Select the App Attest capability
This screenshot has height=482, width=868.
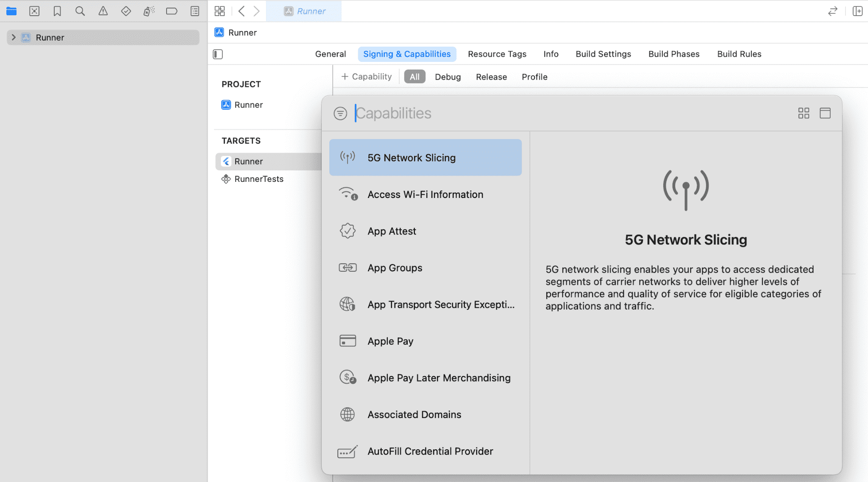[x=426, y=231]
